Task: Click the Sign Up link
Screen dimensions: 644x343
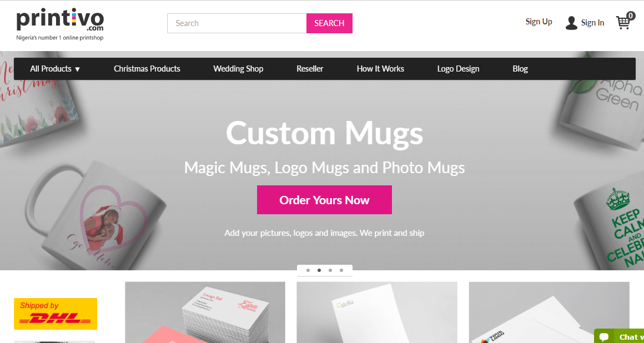Action: (x=539, y=22)
